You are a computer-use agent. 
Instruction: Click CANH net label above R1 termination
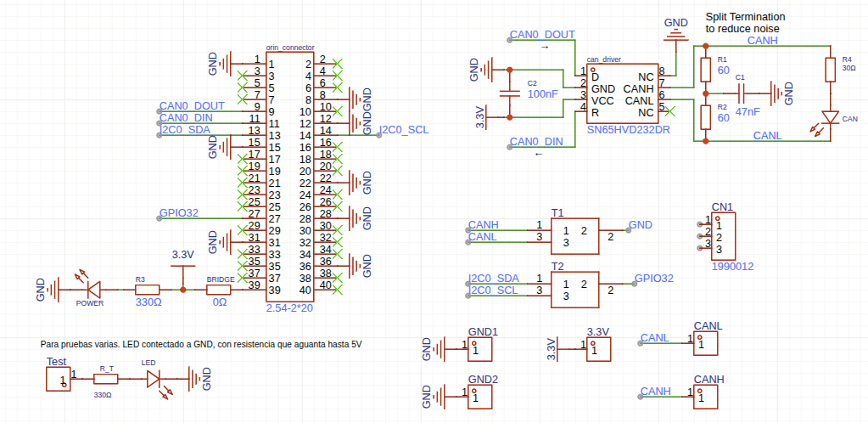[763, 41]
